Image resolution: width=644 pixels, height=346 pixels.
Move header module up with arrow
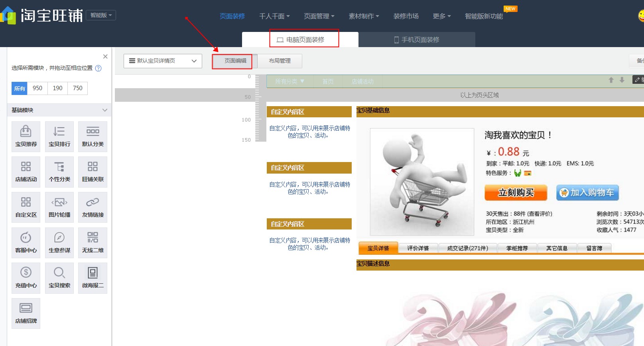point(611,80)
